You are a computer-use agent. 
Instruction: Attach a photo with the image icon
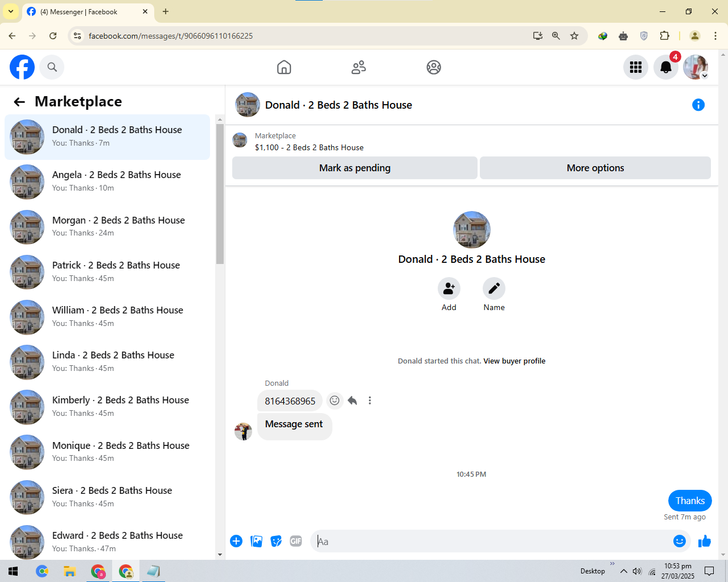point(257,541)
